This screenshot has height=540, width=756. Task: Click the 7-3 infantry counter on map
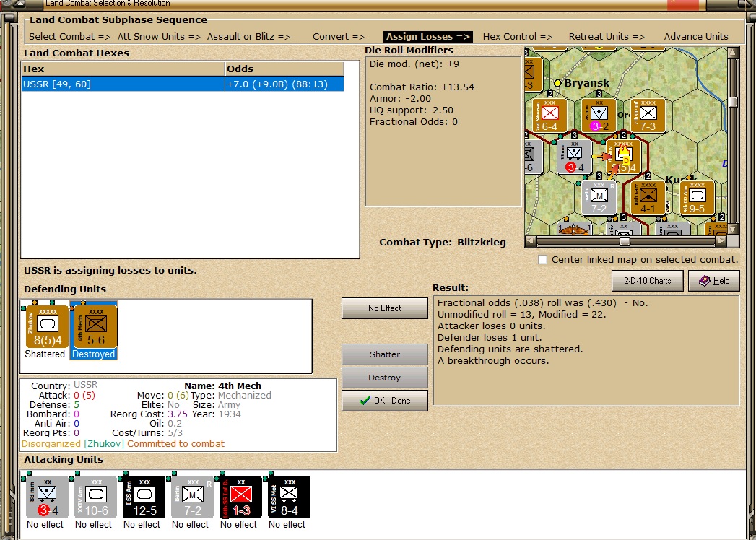(x=648, y=116)
